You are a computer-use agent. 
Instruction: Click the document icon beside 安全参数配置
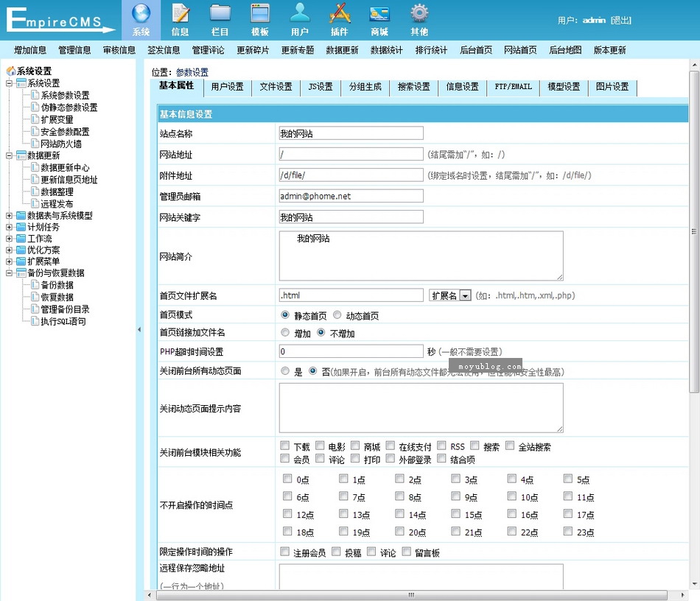tap(35, 131)
